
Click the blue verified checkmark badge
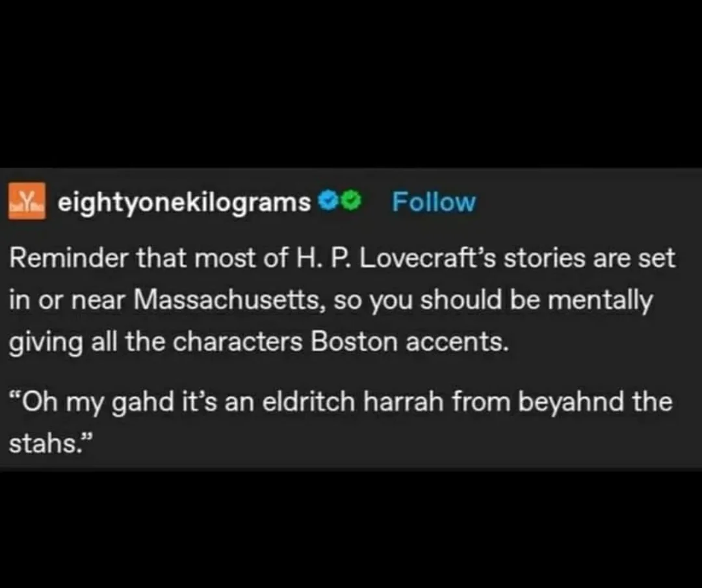click(326, 201)
